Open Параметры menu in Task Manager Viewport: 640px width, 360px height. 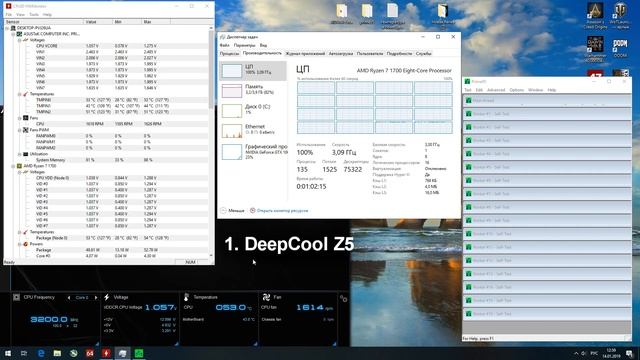244,45
